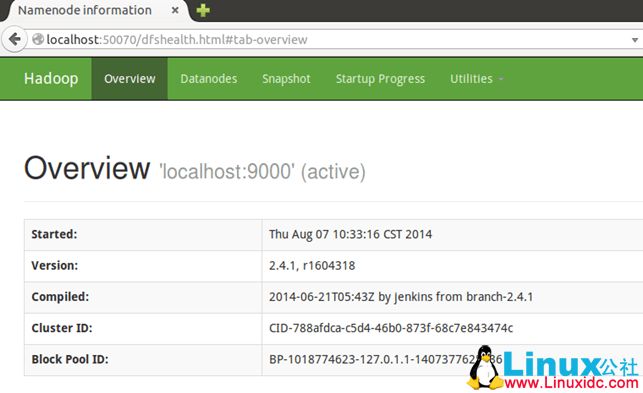The image size is (643, 393).
Task: Click the Cluster ID: row label
Action: coord(62,328)
